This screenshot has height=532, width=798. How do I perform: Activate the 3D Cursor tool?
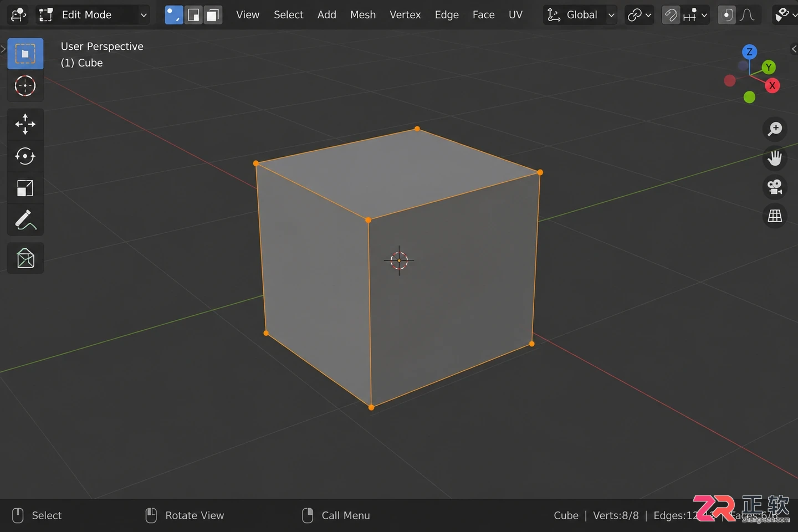click(25, 86)
